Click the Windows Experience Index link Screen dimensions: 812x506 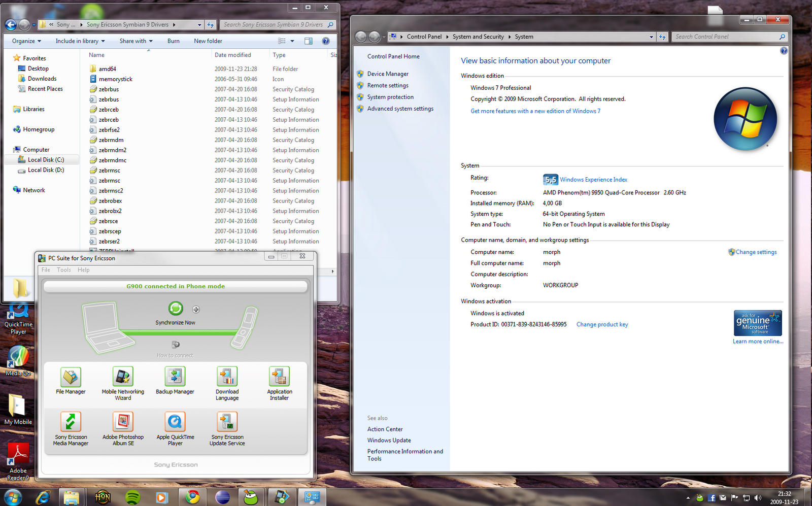[x=593, y=180]
